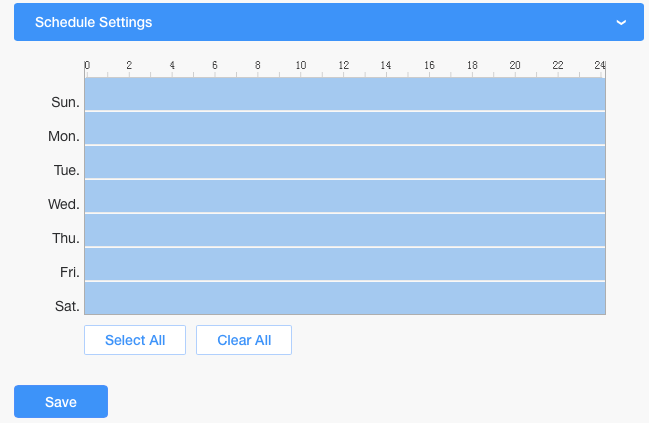Click the 18 hour mark on ruler
The image size is (649, 423).
(x=472, y=66)
